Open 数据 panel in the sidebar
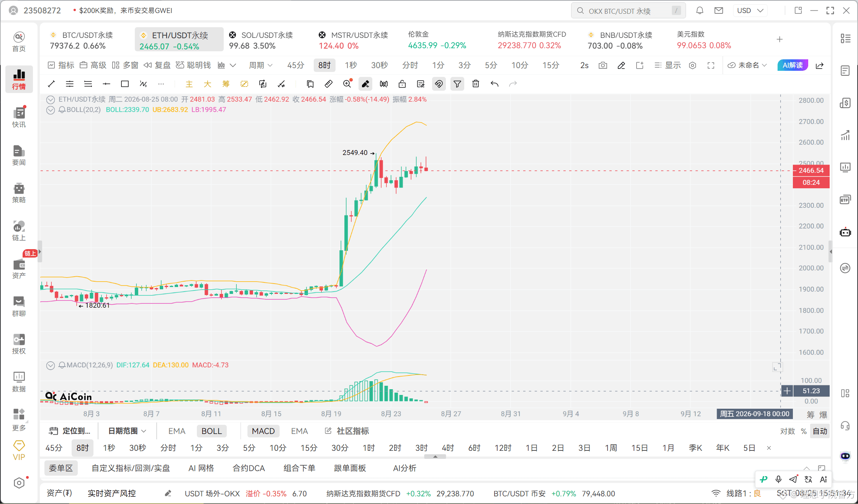Viewport: 858px width, 504px height. pyautogui.click(x=19, y=382)
